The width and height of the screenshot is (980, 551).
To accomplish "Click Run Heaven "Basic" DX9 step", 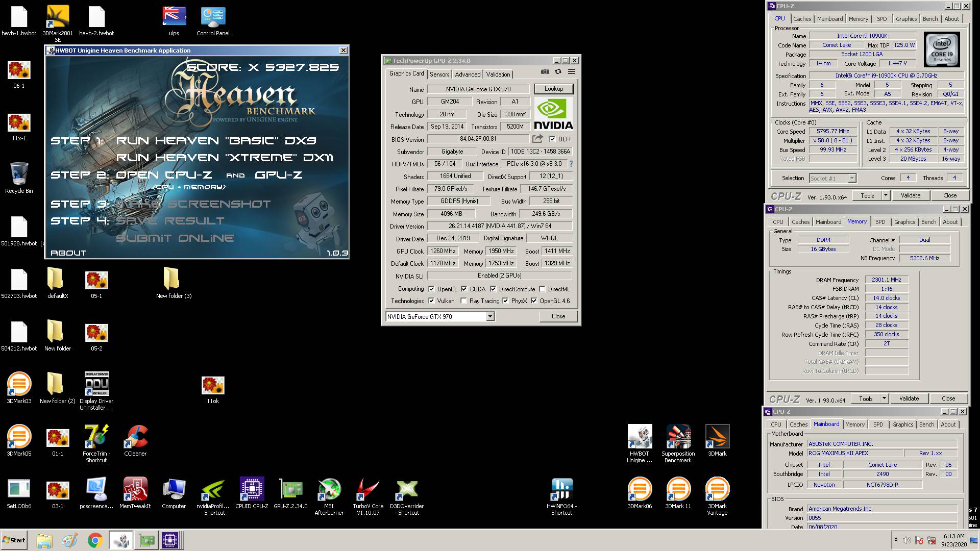I will (x=216, y=141).
